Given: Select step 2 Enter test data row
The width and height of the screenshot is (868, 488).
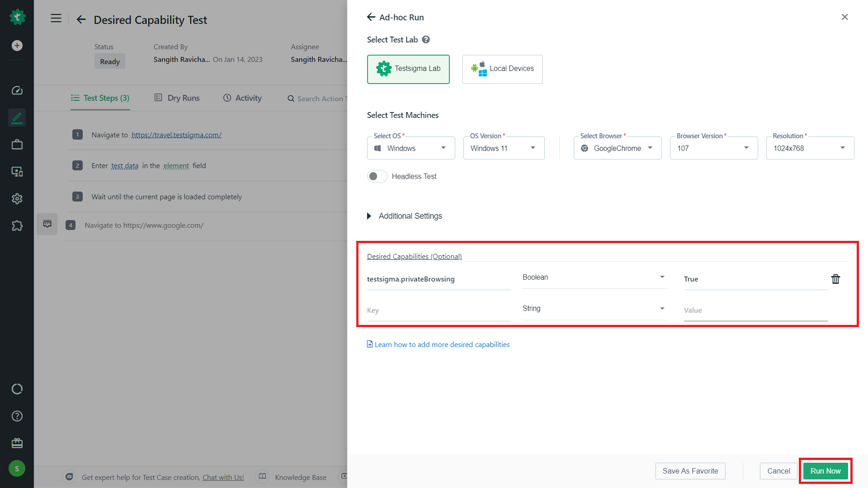Looking at the screenshot, I should [208, 165].
